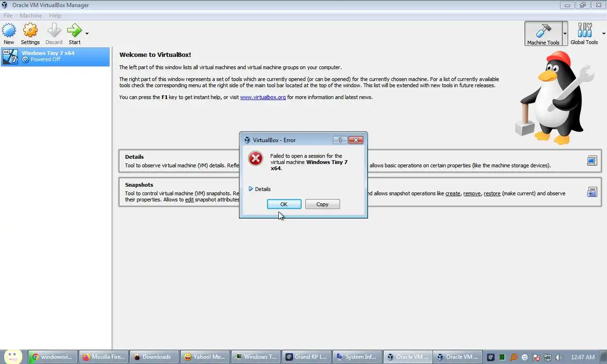Screen dimensions: 607x364
Task: Follow the www.virtualbox.org link
Action: pyautogui.click(x=263, y=97)
